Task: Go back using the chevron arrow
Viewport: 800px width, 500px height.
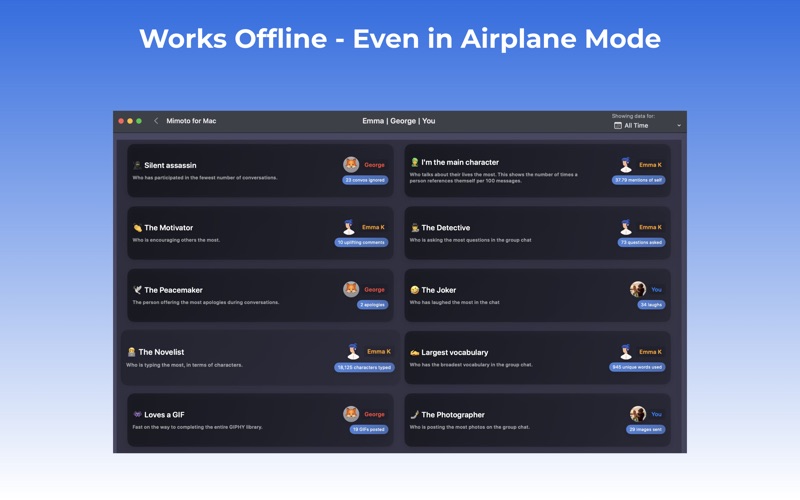Action: pos(156,121)
